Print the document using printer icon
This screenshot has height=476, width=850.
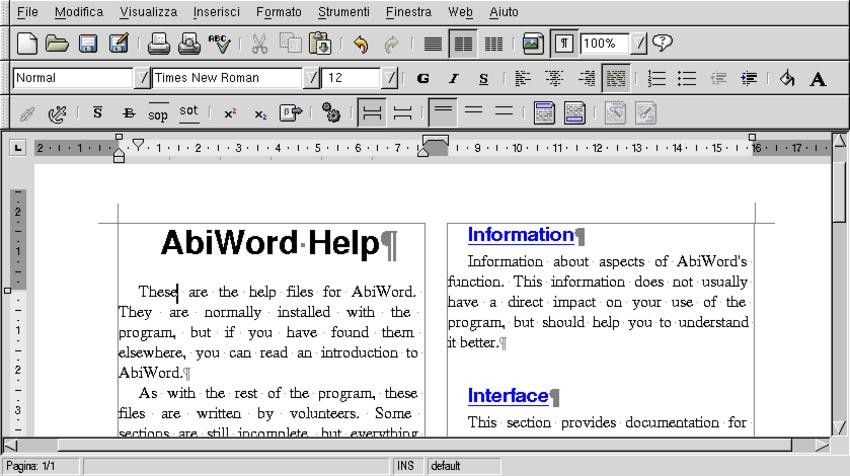tap(158, 43)
